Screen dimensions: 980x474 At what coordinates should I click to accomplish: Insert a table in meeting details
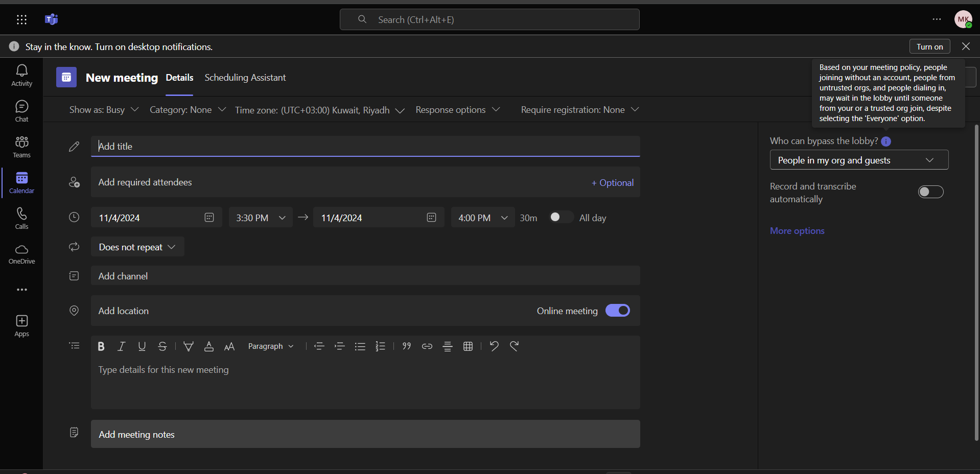pos(468,346)
